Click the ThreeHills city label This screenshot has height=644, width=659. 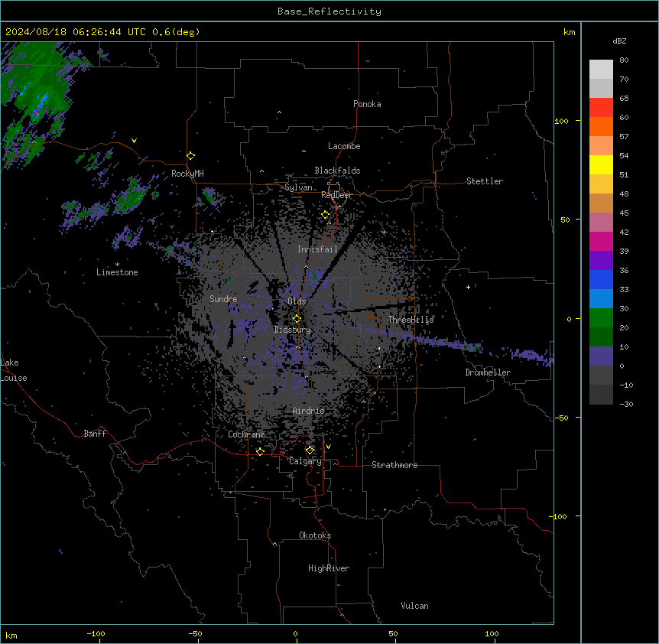point(411,320)
